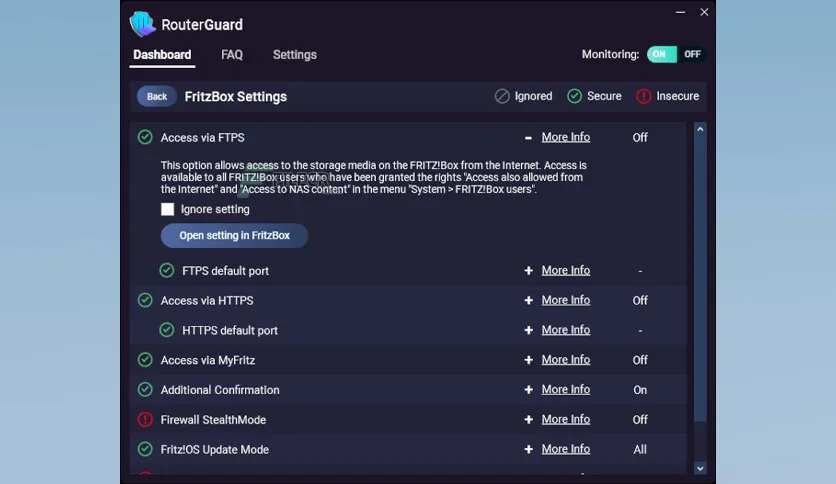The width and height of the screenshot is (836, 484).
Task: Click Open setting in FritzBox button
Action: tap(235, 236)
